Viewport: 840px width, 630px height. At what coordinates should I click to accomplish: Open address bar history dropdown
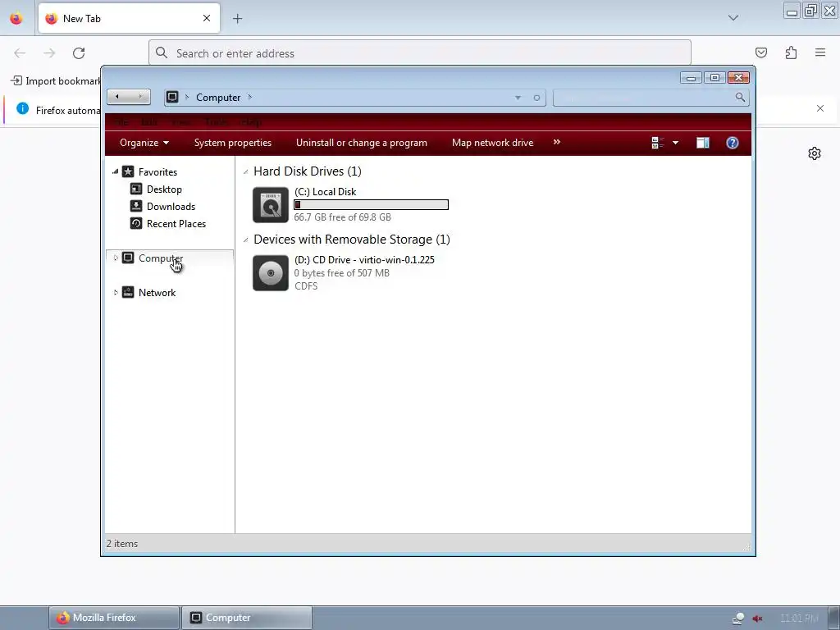click(518, 98)
